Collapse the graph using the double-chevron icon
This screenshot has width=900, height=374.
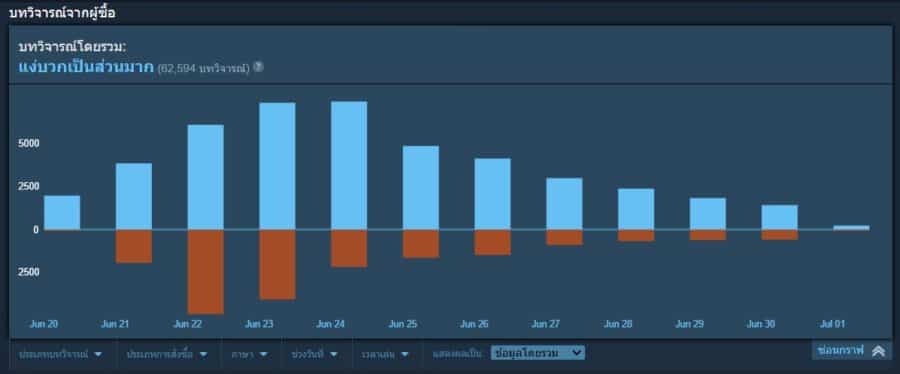tap(878, 351)
